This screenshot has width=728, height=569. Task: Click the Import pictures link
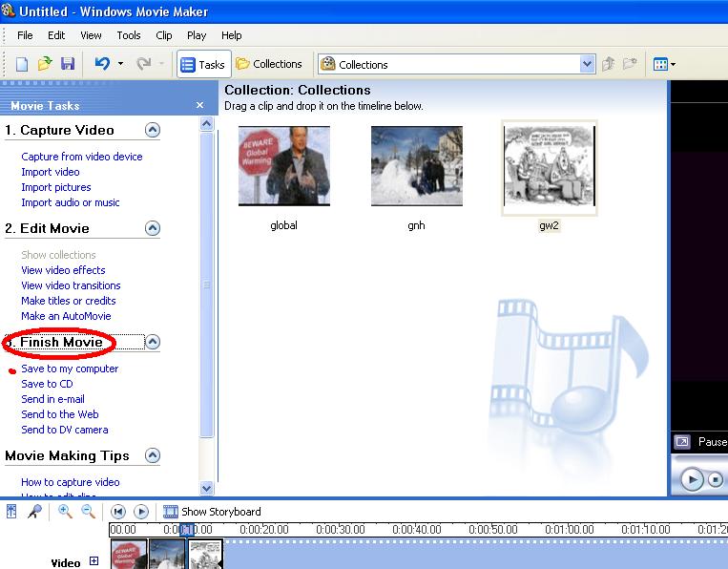click(x=56, y=187)
